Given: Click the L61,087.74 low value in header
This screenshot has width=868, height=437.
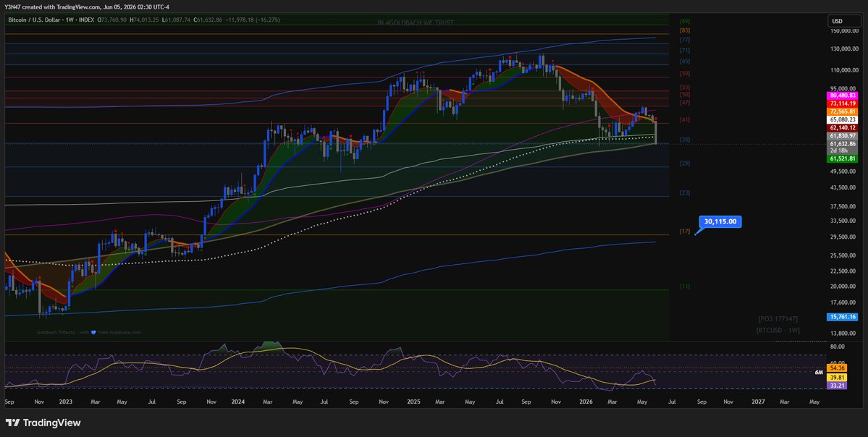Looking at the screenshot, I should [x=176, y=20].
